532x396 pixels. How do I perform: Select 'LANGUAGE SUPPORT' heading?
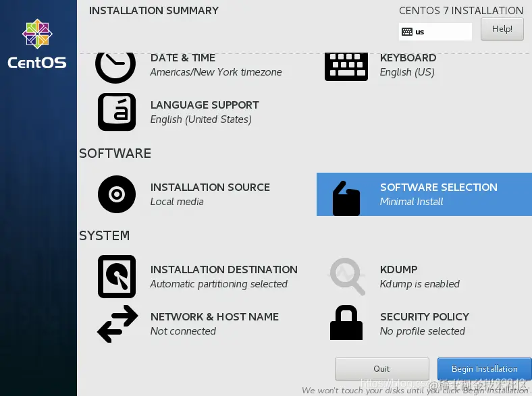[x=205, y=105]
